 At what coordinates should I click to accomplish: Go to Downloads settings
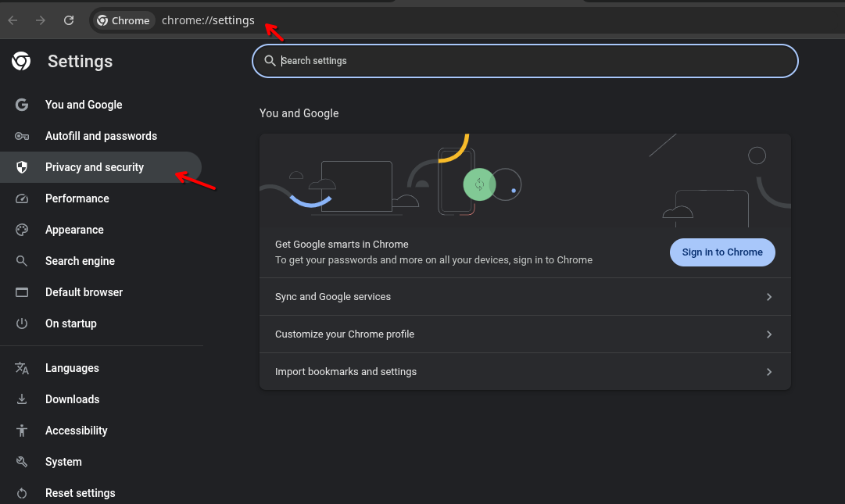(x=101, y=399)
